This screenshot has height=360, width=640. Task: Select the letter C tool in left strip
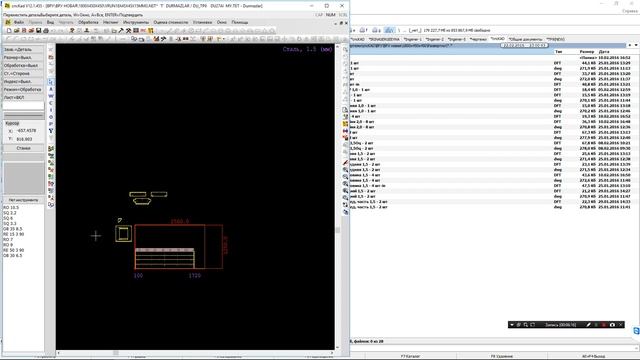click(x=51, y=103)
